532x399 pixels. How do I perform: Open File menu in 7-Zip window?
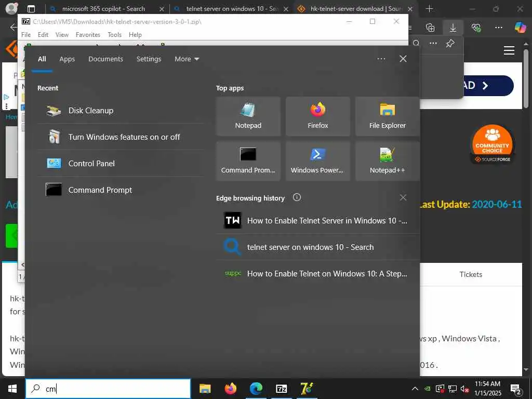(26, 35)
